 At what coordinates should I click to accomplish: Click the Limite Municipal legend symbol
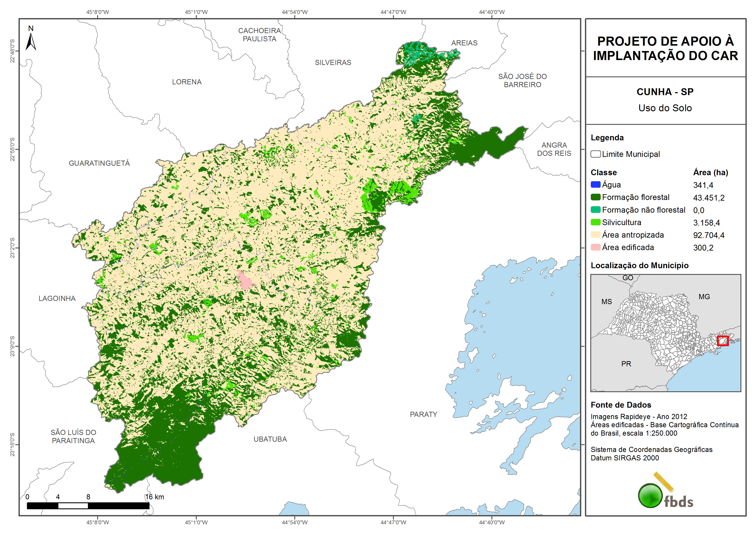tap(595, 154)
